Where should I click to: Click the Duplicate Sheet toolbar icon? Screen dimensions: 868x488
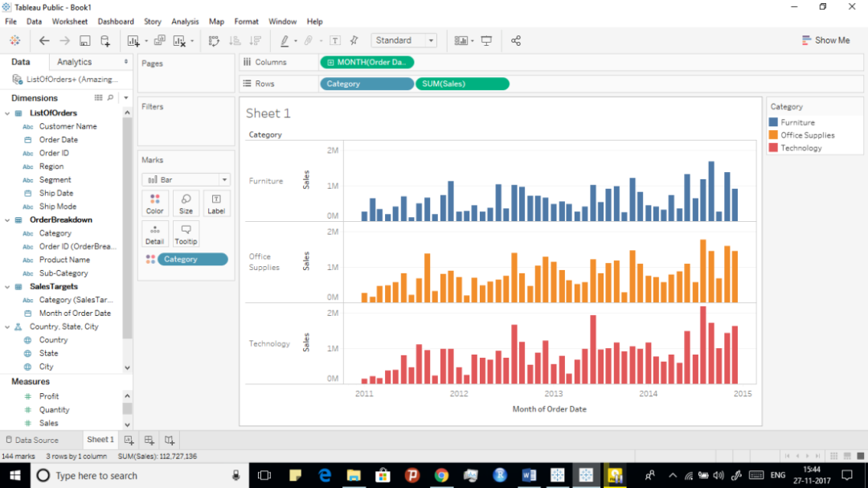coord(159,40)
